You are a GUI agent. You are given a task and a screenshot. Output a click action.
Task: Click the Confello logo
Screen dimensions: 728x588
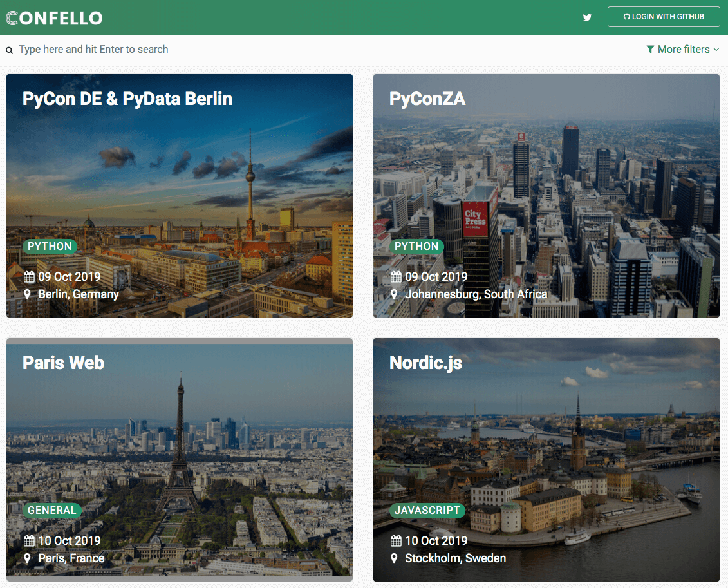point(54,17)
